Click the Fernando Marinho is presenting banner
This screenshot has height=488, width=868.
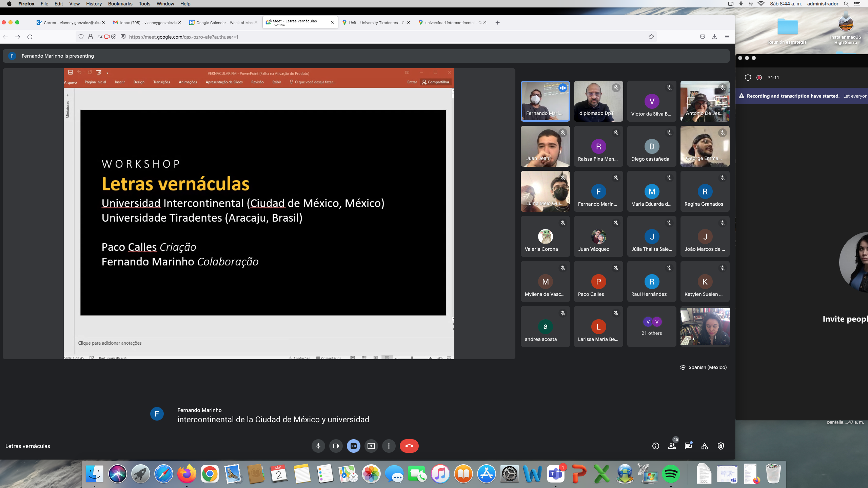tap(366, 56)
